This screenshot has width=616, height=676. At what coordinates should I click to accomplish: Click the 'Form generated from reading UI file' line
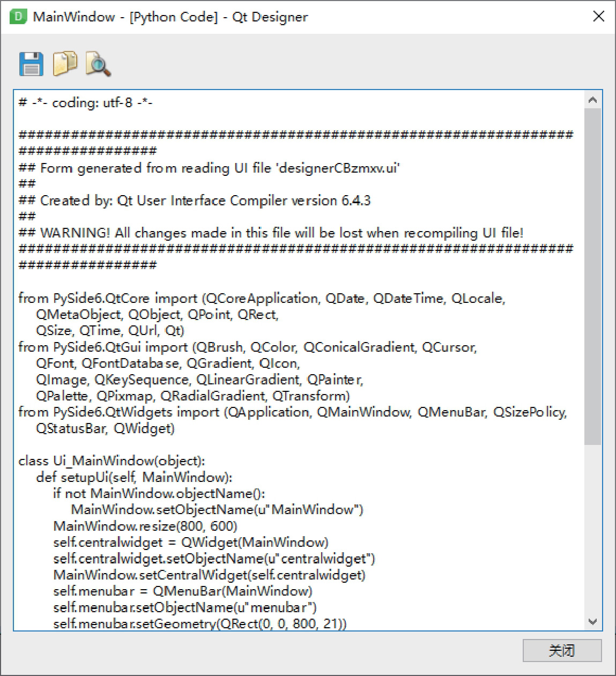pyautogui.click(x=210, y=168)
